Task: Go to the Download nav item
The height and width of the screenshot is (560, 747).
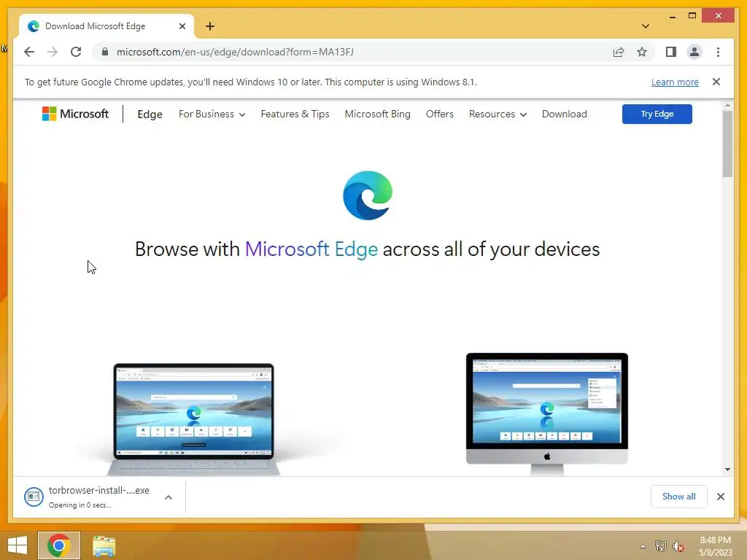Action: click(564, 114)
